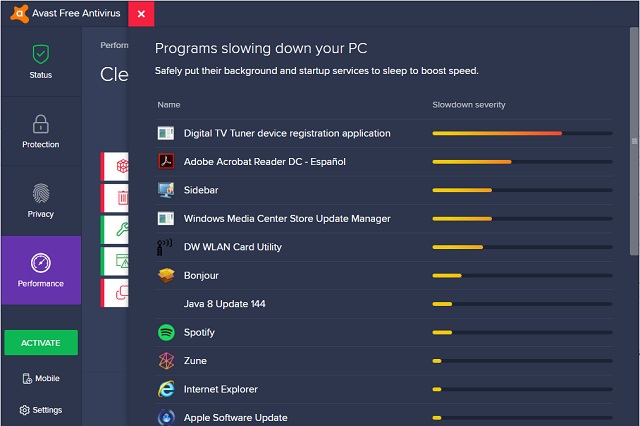Click the duplicate squares tile behind panel
The height and width of the screenshot is (426, 640).
[115, 293]
